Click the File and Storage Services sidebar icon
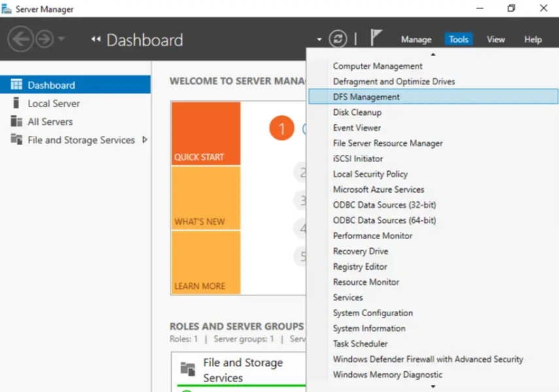 (16, 139)
